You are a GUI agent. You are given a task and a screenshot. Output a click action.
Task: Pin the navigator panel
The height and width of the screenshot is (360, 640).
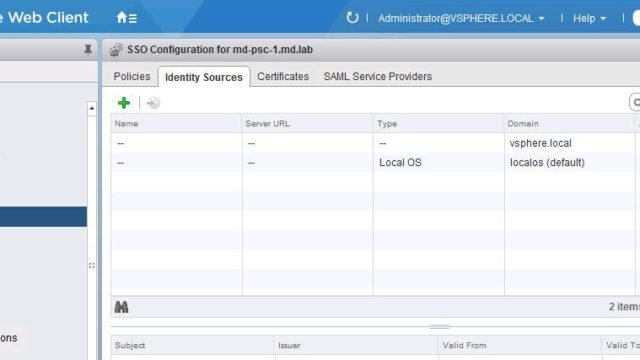88,49
